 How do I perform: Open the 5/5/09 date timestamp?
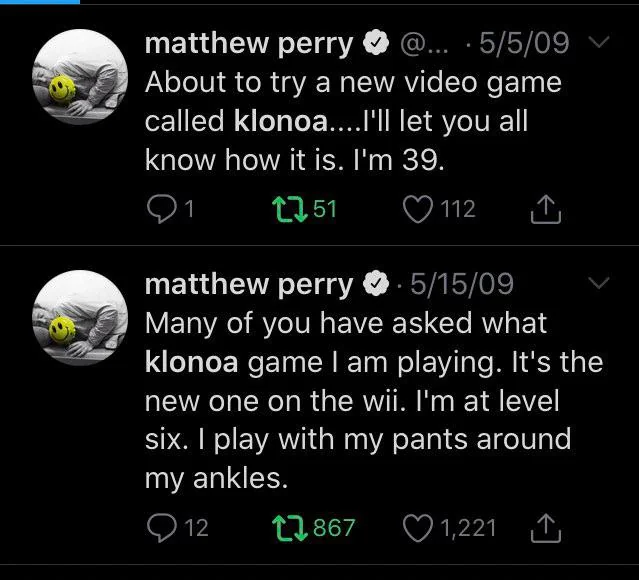[x=524, y=42]
